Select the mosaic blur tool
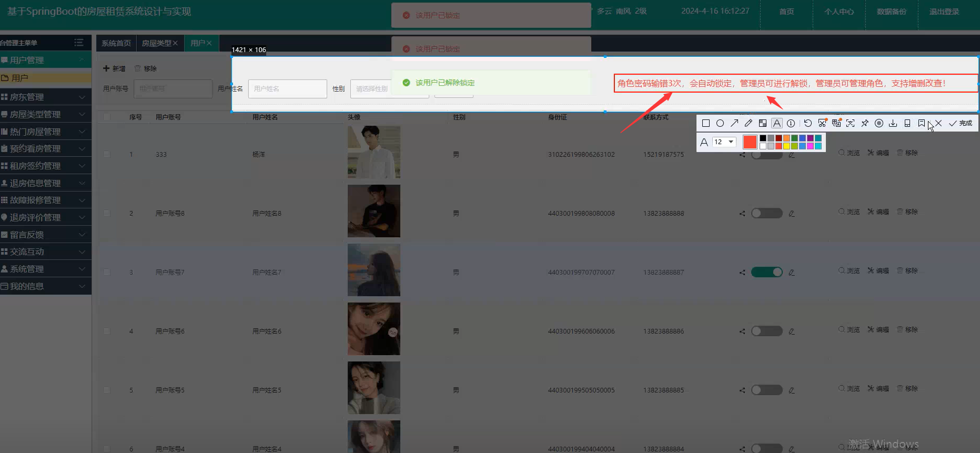The image size is (980, 453). tap(763, 123)
